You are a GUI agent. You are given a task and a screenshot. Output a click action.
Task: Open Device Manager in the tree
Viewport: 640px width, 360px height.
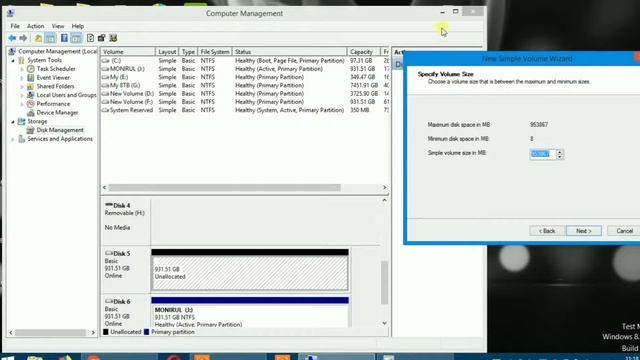click(x=57, y=113)
